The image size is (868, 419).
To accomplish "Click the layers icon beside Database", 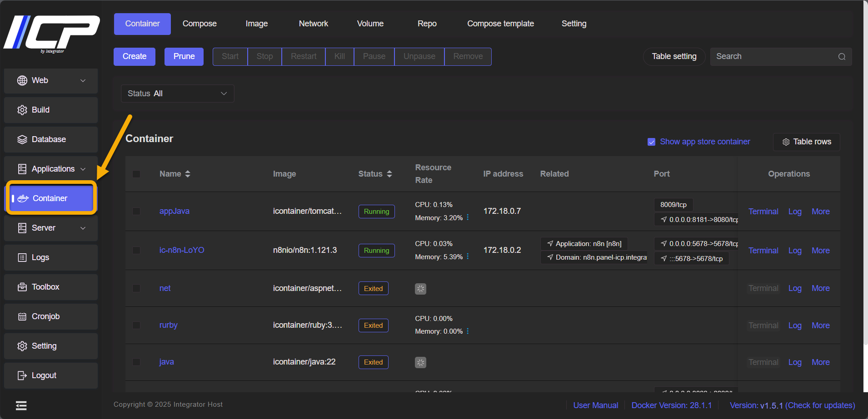I will [x=22, y=139].
